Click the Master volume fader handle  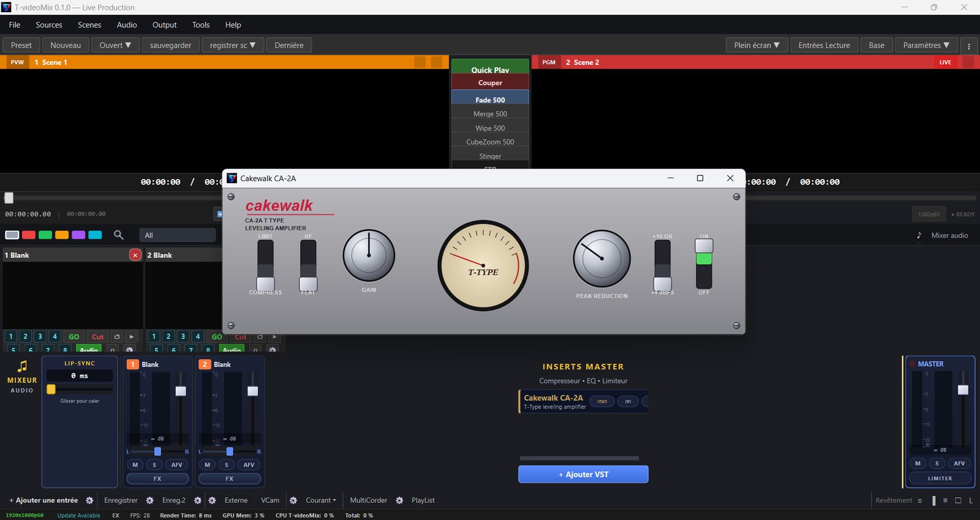(963, 390)
